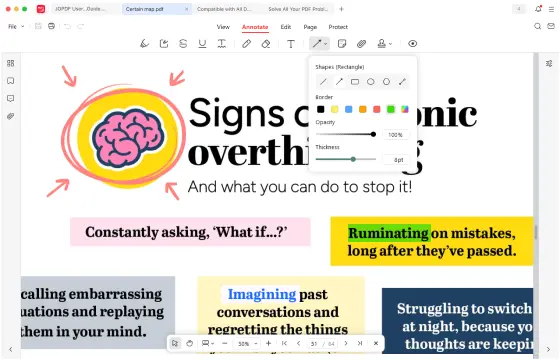
Task: Select the Highlight tool in annotate toolbar
Action: pos(144,44)
